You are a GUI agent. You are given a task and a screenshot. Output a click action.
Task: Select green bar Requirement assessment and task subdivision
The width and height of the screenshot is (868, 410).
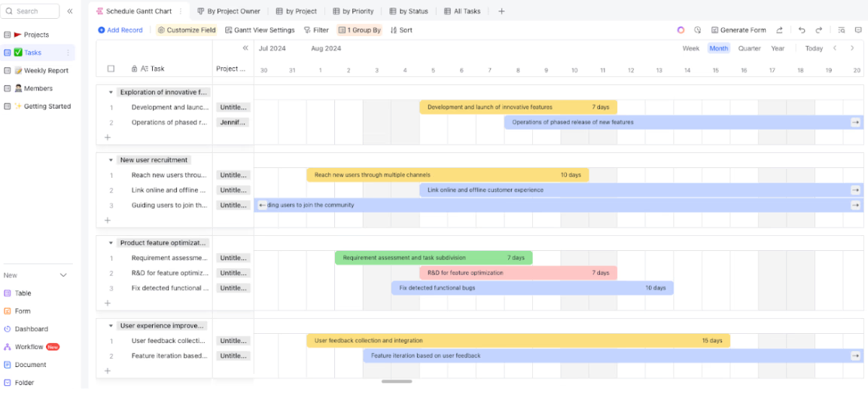(x=434, y=258)
